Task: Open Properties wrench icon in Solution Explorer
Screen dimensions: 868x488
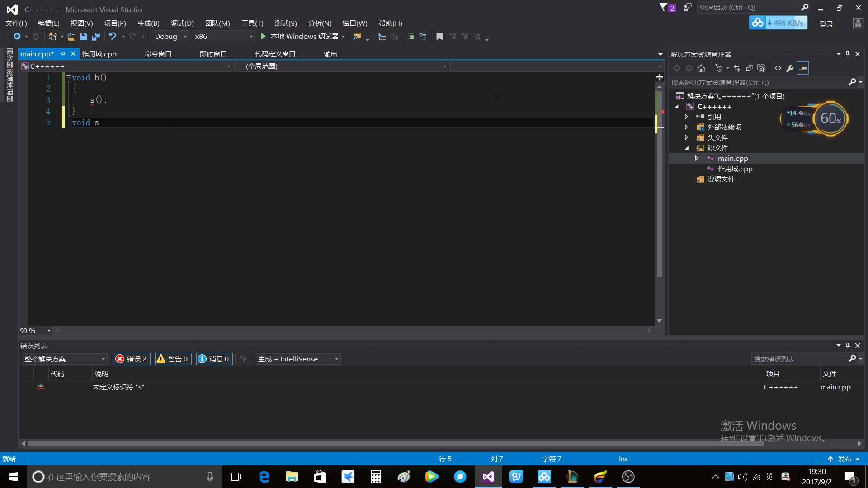Action: click(790, 68)
